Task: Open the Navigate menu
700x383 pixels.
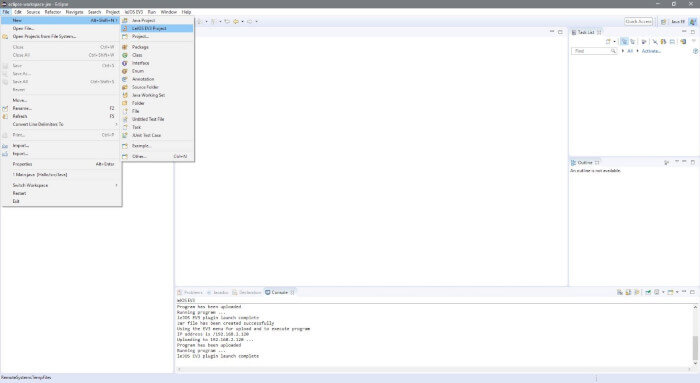Action: coord(74,12)
